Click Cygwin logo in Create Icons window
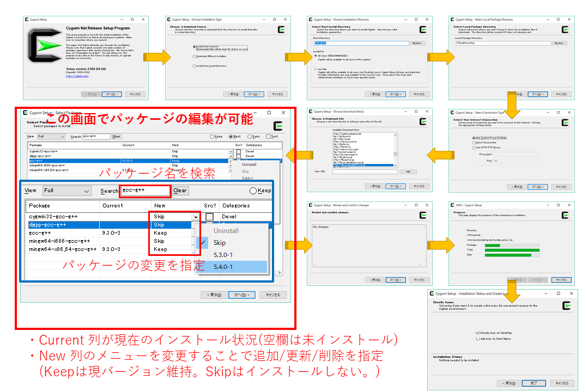Image resolution: width=588 pixels, height=392 pixels. (x=566, y=305)
